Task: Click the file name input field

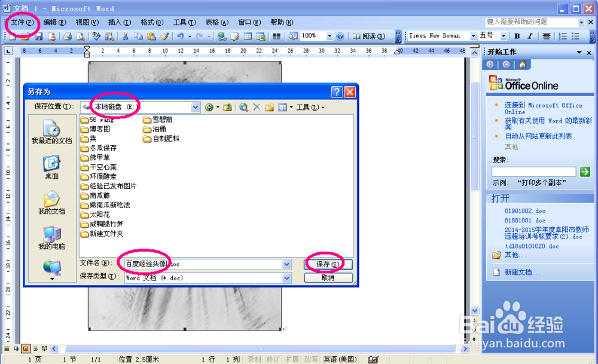Action: pos(204,264)
